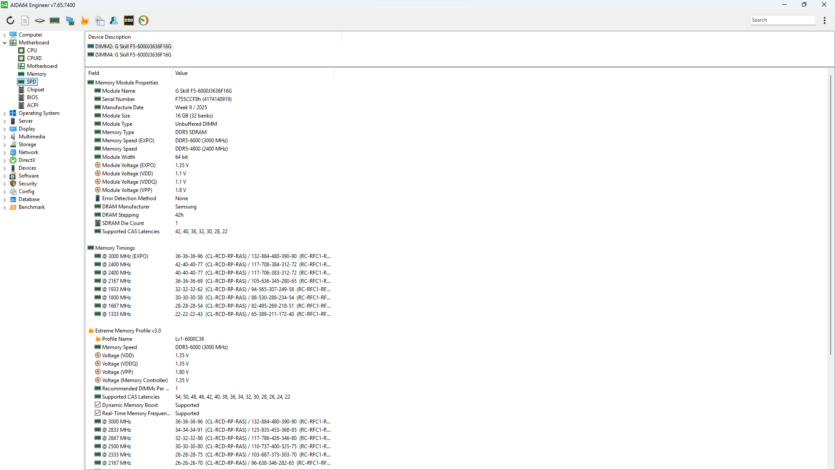This screenshot has width=835, height=470.
Task: Click the Network icon in sidebar
Action: (13, 152)
